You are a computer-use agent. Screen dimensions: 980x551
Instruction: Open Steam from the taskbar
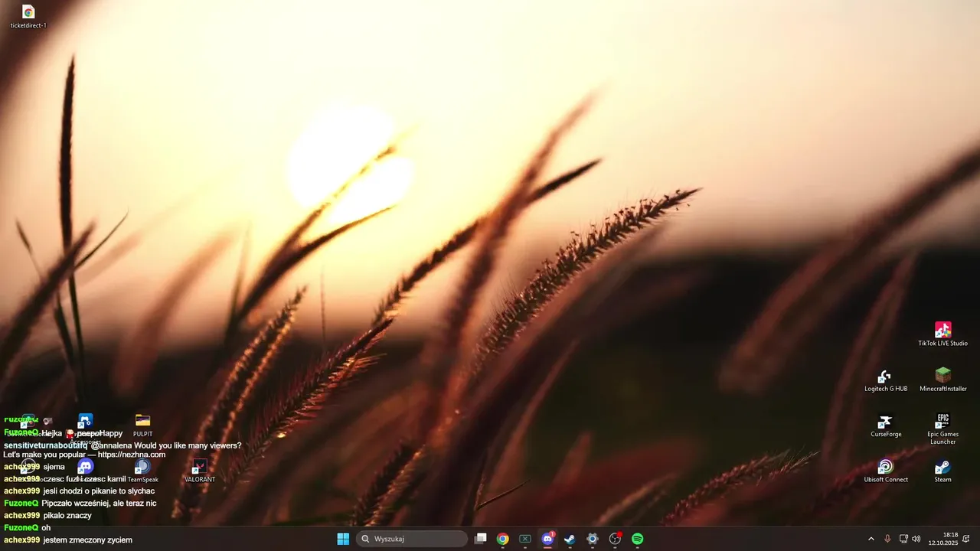pos(570,539)
